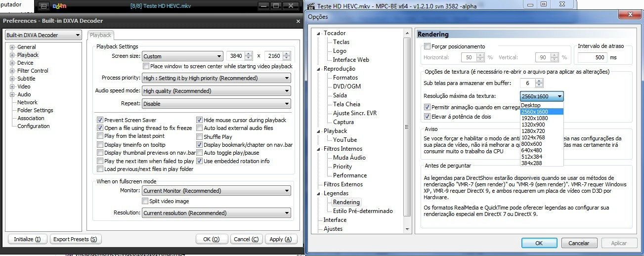Expand the Video tree node
The height and width of the screenshot is (256, 644).
(12, 86)
